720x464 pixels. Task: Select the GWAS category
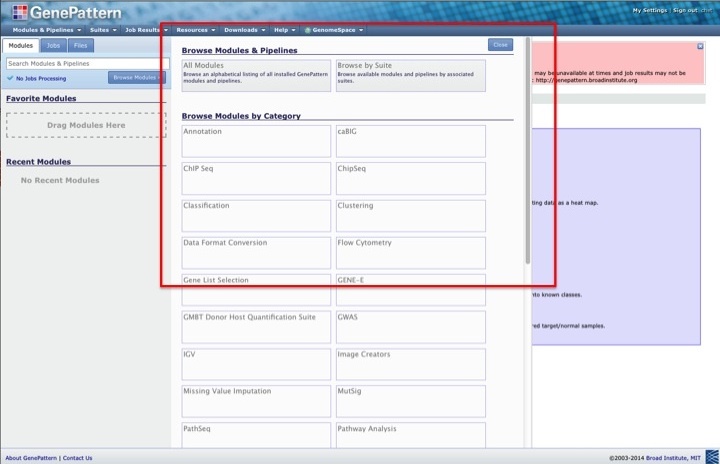pyautogui.click(x=411, y=327)
